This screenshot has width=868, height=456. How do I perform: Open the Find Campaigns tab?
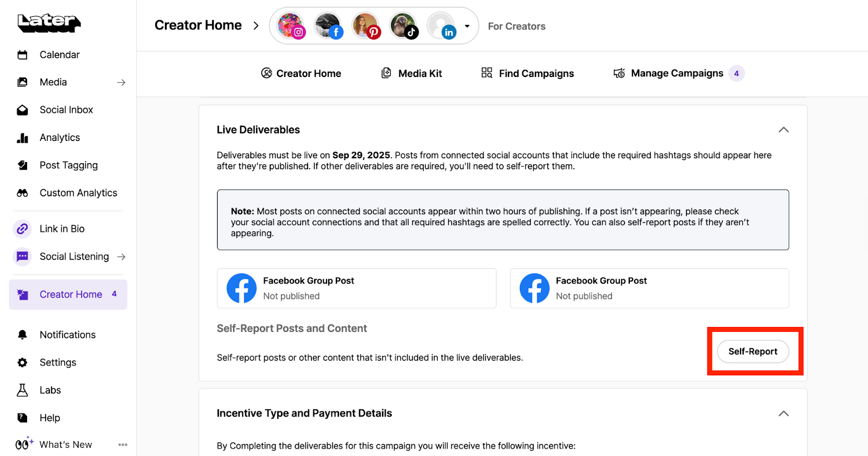click(527, 73)
